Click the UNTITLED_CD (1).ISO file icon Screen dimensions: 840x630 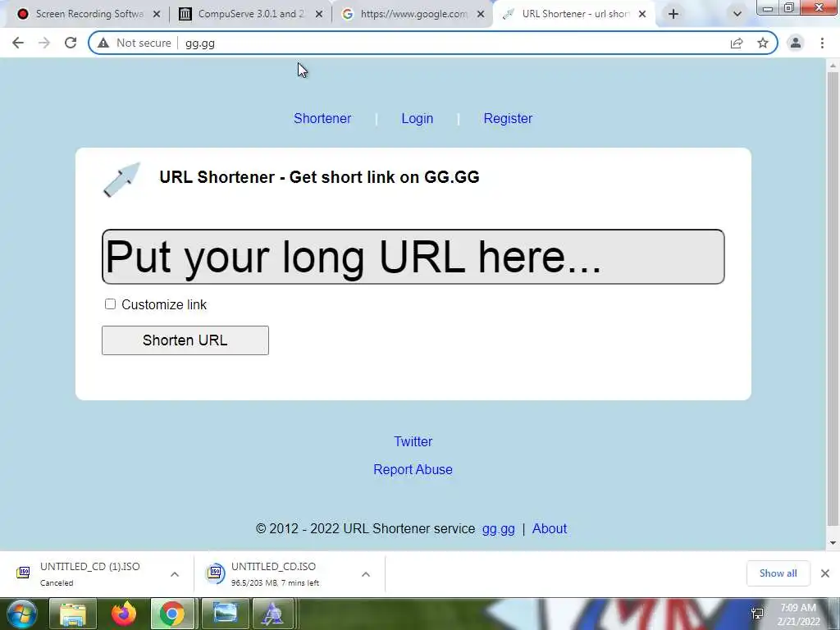23,573
